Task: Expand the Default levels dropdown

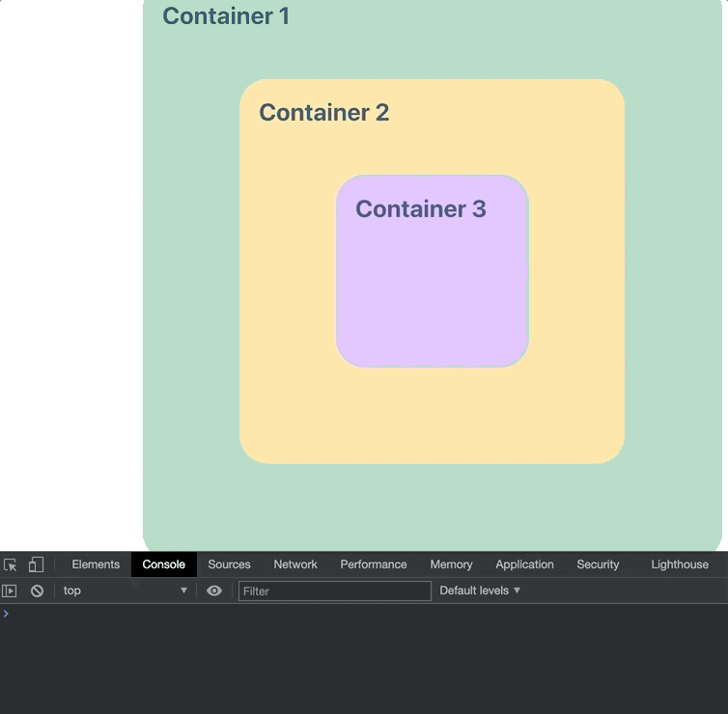Action: tap(480, 590)
